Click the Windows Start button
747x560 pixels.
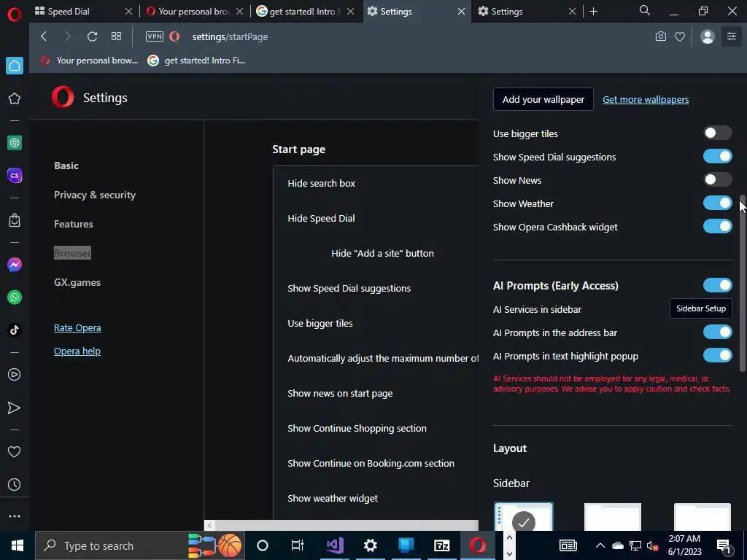tap(18, 545)
